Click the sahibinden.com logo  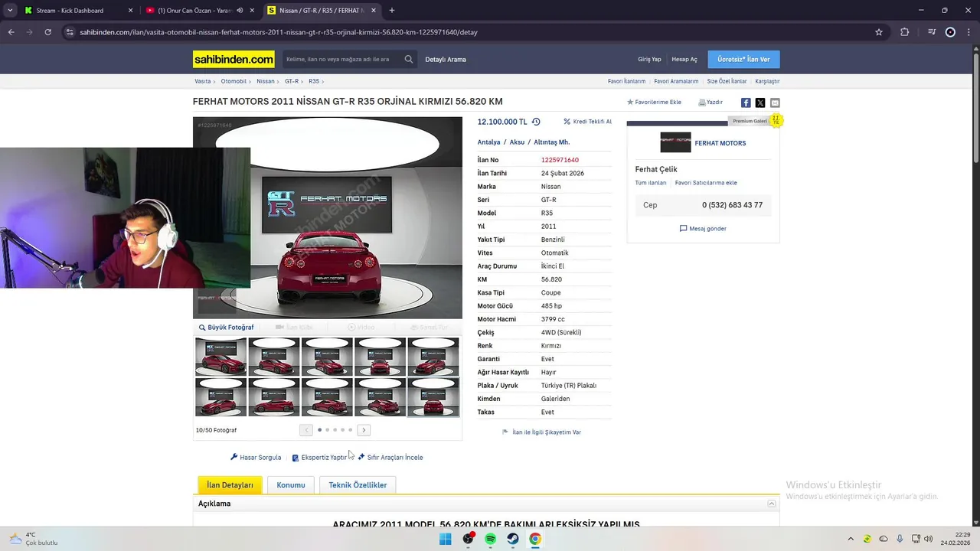coord(234,59)
